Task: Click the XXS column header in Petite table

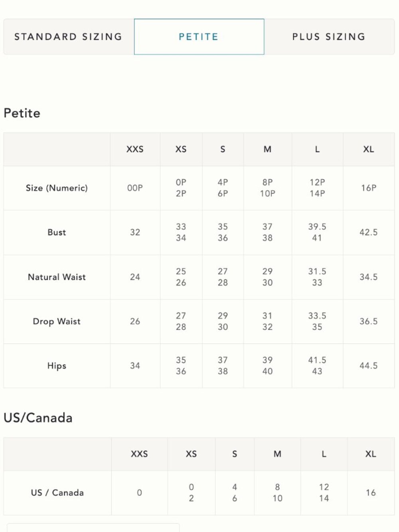Action: tap(135, 149)
